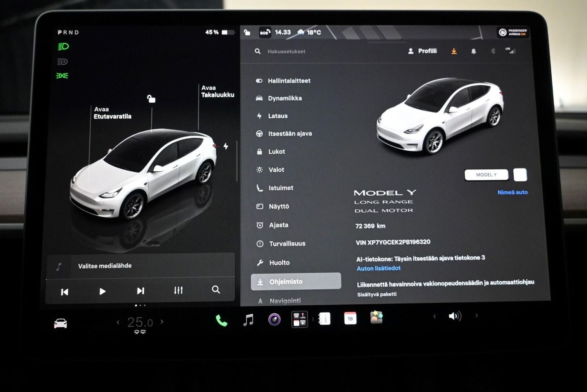Open the Dynamiikka menu item

point(279,98)
